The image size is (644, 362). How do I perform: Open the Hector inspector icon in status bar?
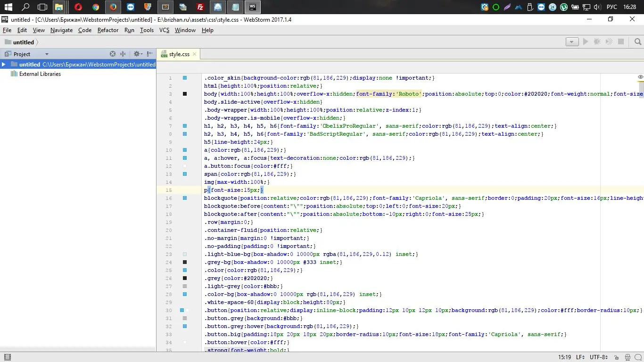coord(627,357)
